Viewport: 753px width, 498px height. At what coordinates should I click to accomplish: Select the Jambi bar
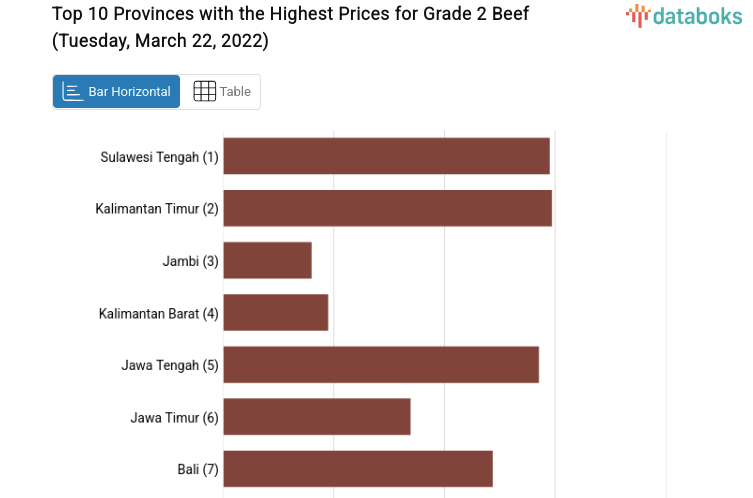point(267,260)
